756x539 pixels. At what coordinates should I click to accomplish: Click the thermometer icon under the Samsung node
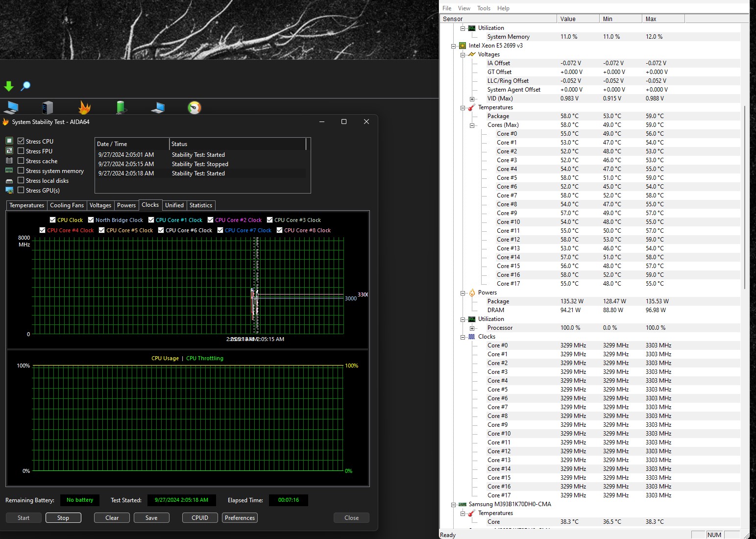pyautogui.click(x=472, y=513)
